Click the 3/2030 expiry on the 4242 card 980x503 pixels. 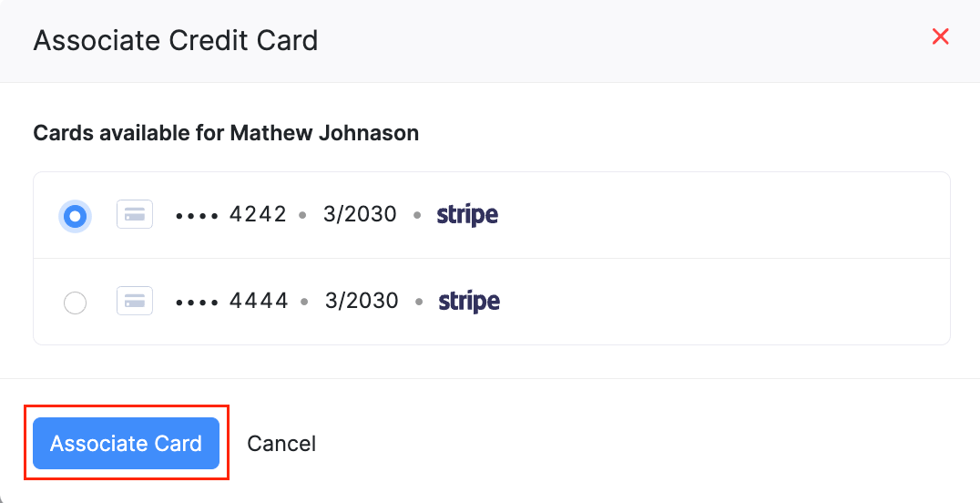(360, 215)
